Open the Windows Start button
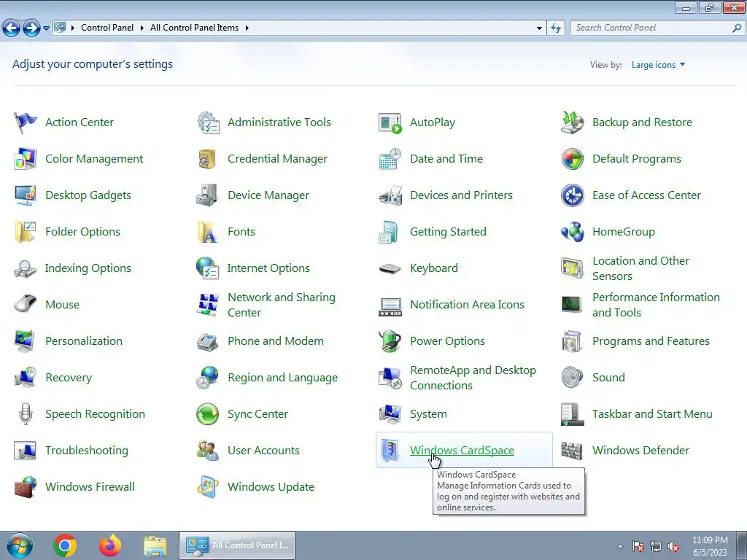The image size is (747, 560). point(20,545)
